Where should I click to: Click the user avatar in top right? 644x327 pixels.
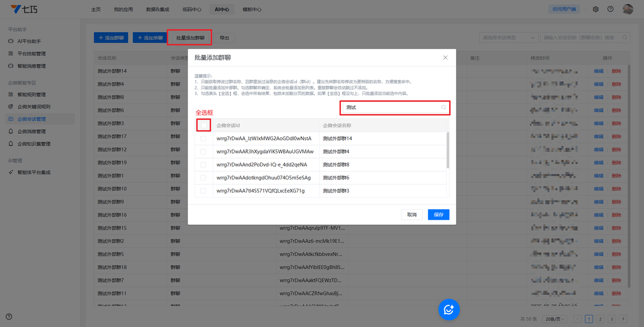coord(627,9)
